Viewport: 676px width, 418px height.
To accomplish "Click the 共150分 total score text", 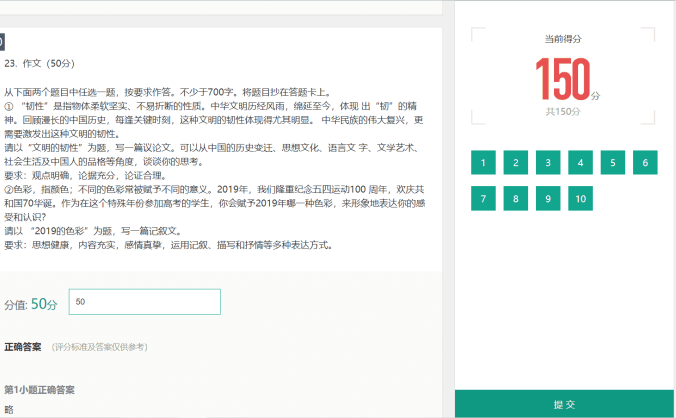I will 563,112.
